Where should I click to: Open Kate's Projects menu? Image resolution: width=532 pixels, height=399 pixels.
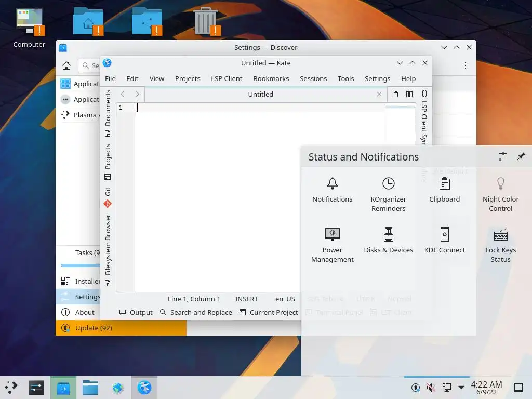[188, 79]
